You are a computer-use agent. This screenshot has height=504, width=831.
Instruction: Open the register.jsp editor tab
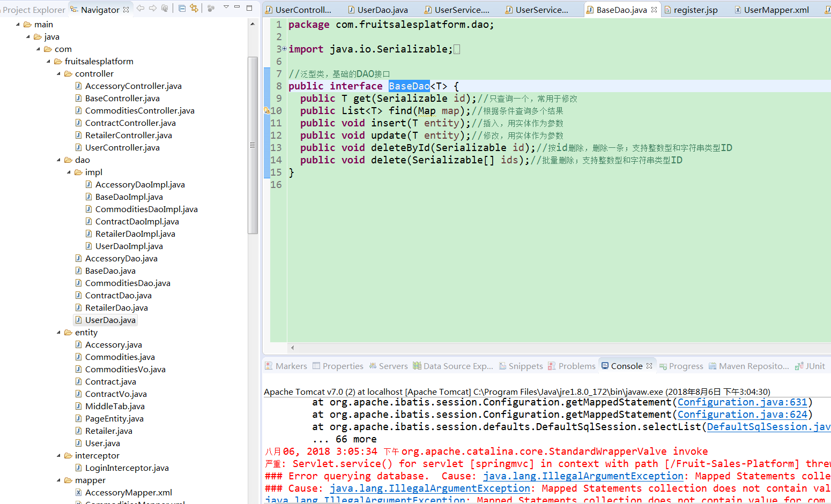coord(691,10)
